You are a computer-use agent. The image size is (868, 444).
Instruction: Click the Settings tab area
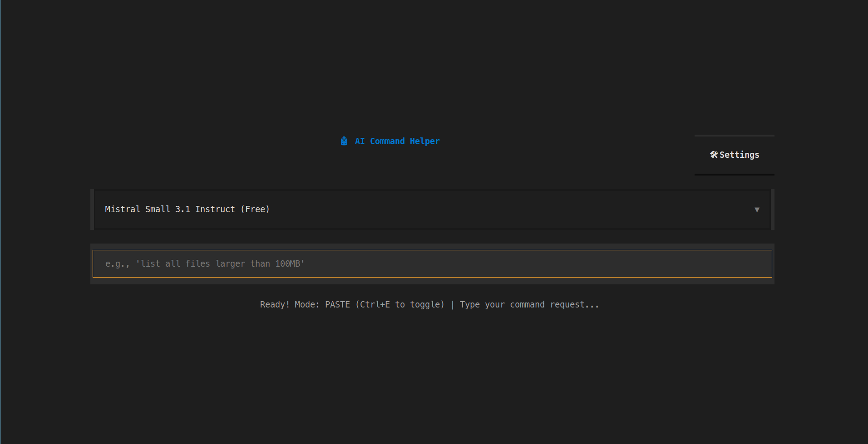pyautogui.click(x=734, y=155)
